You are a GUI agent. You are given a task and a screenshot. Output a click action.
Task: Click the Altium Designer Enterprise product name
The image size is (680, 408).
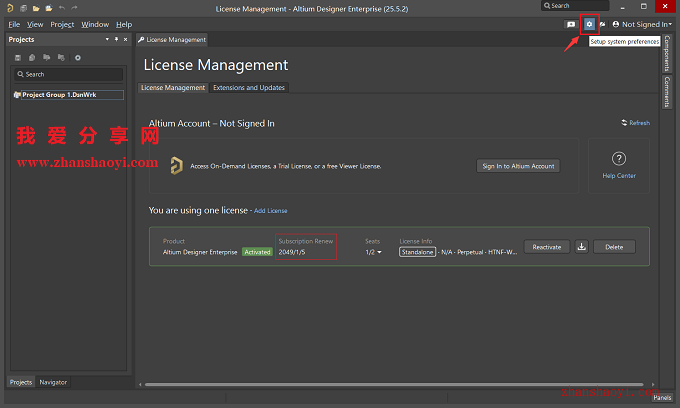(200, 252)
